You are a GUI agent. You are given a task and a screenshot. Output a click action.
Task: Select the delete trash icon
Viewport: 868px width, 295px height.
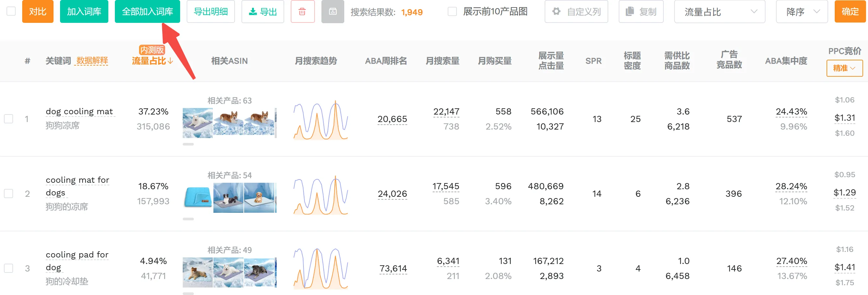(302, 11)
